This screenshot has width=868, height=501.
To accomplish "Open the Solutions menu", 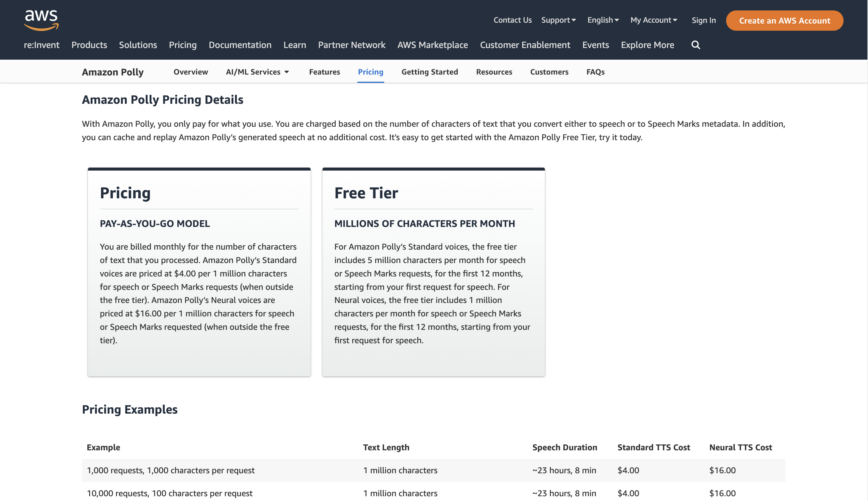I will click(x=138, y=45).
